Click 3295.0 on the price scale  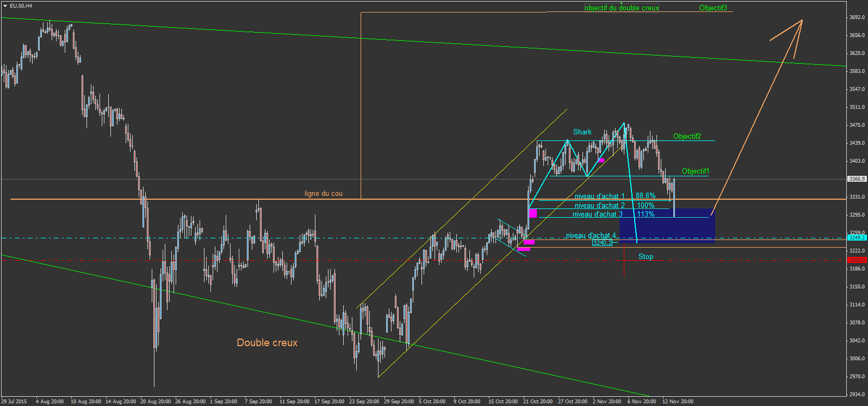857,215
